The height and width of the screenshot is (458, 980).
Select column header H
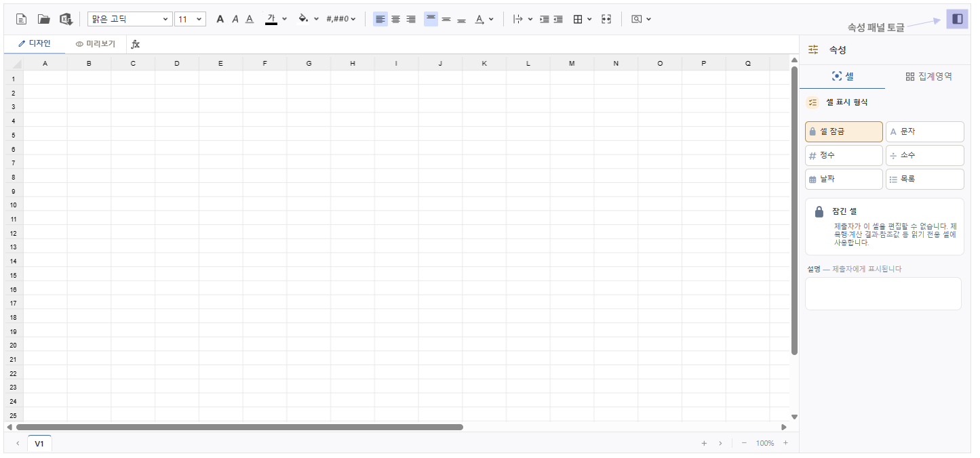coord(353,63)
